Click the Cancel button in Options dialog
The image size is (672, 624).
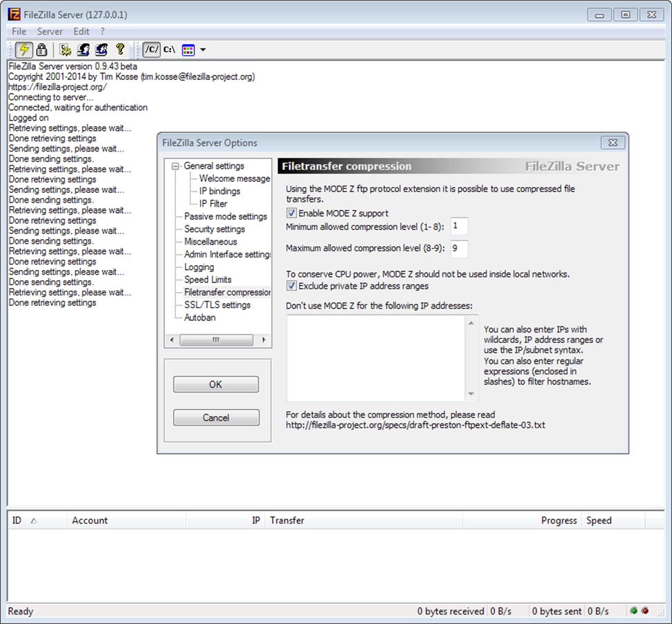216,417
